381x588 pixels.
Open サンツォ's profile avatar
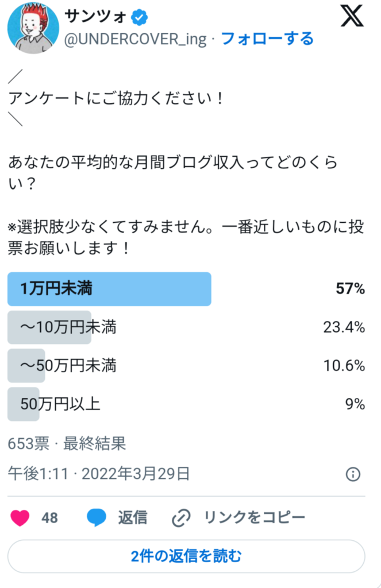tap(33, 28)
